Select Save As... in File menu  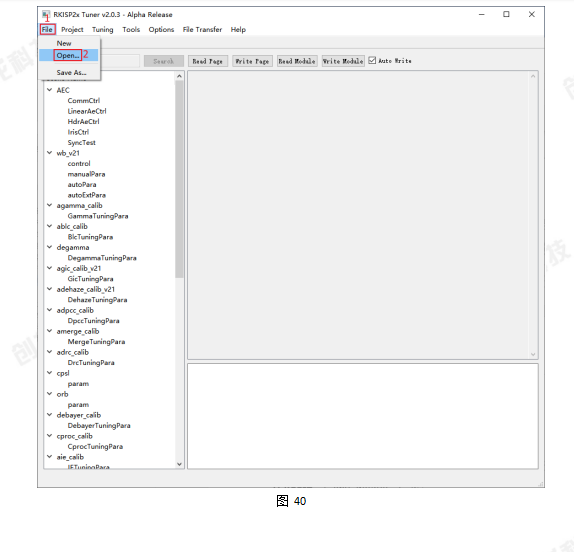click(x=71, y=72)
